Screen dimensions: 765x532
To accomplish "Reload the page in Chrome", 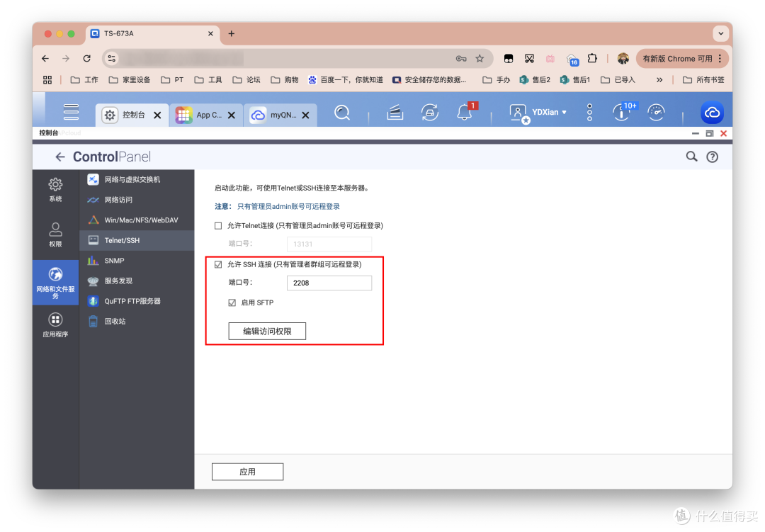I will tap(87, 59).
